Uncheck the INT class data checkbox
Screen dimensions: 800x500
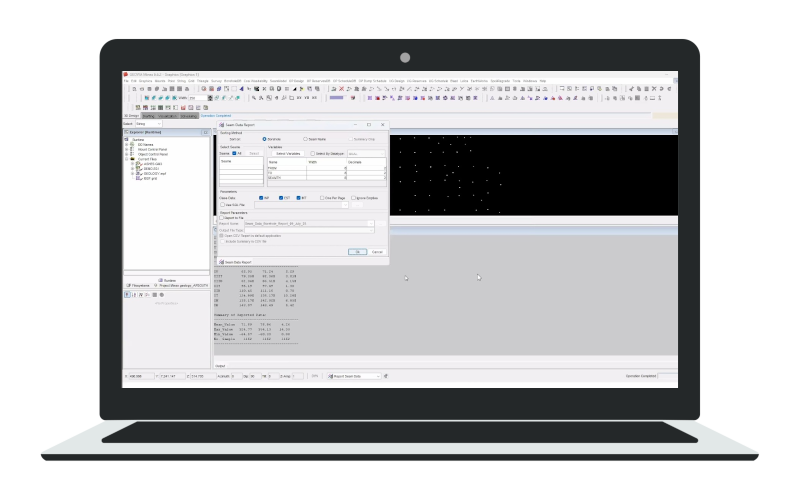(298, 198)
